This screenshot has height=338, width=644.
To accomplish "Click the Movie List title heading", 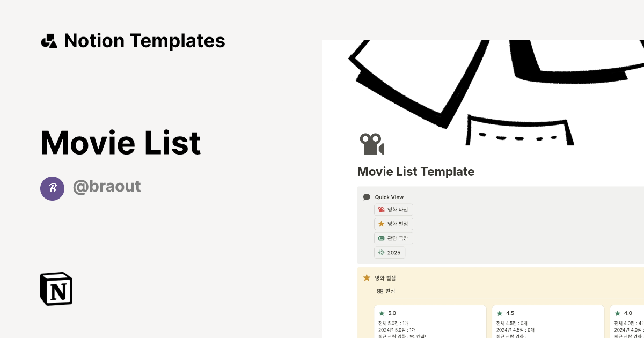I will pyautogui.click(x=120, y=142).
